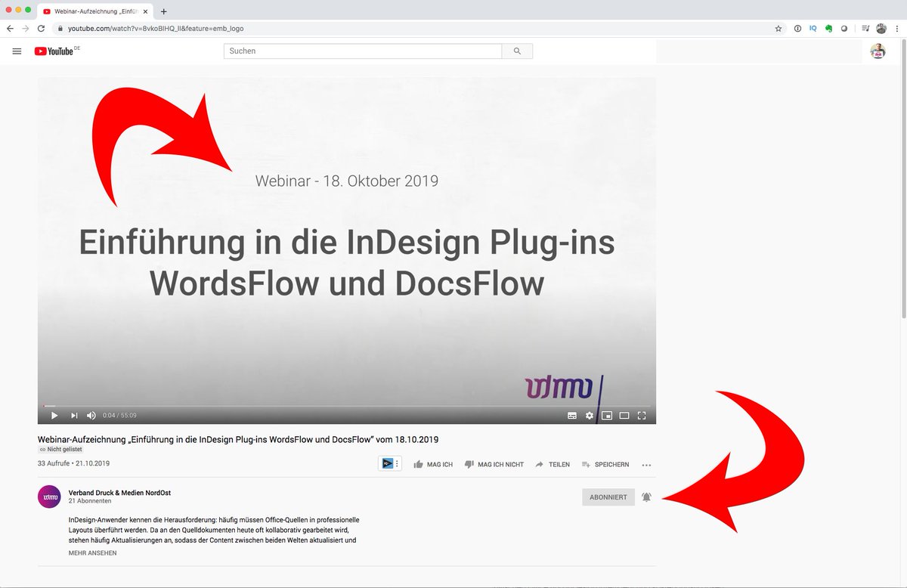
Task: Switch to theater mode
Action: [x=624, y=415]
